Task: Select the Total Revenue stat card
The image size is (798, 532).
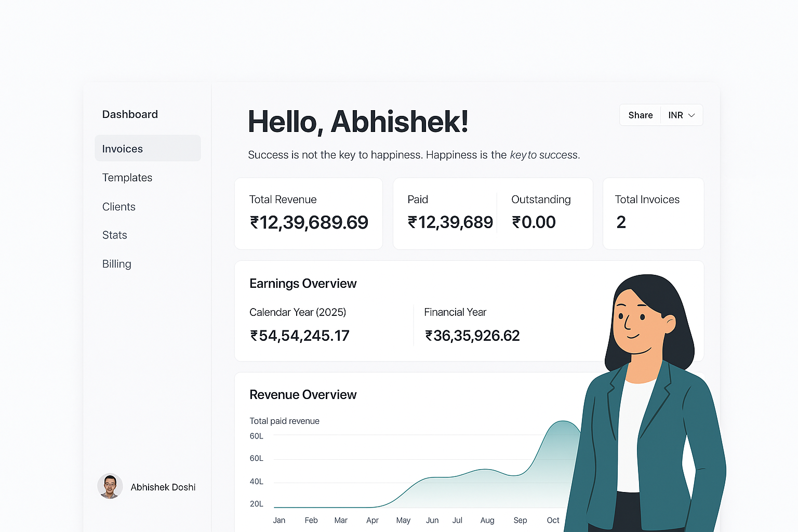Action: pyautogui.click(x=309, y=213)
